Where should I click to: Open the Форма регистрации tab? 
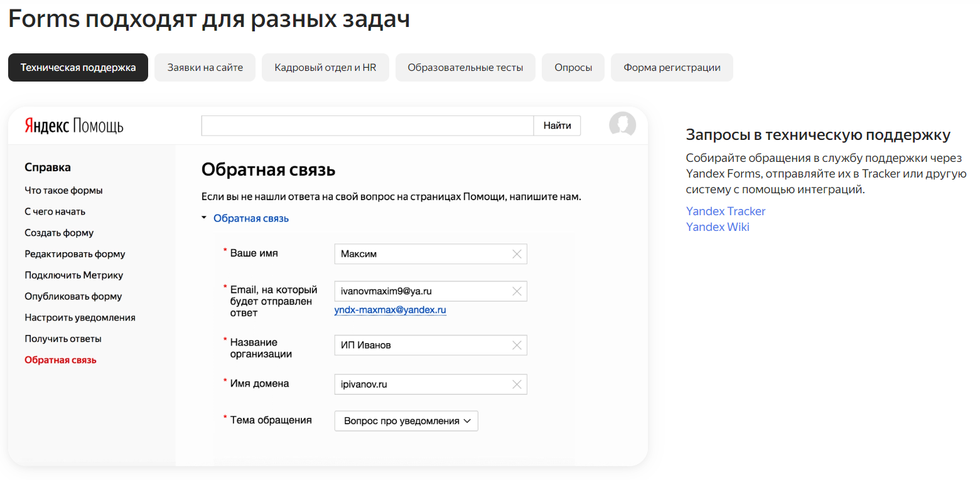coord(672,67)
